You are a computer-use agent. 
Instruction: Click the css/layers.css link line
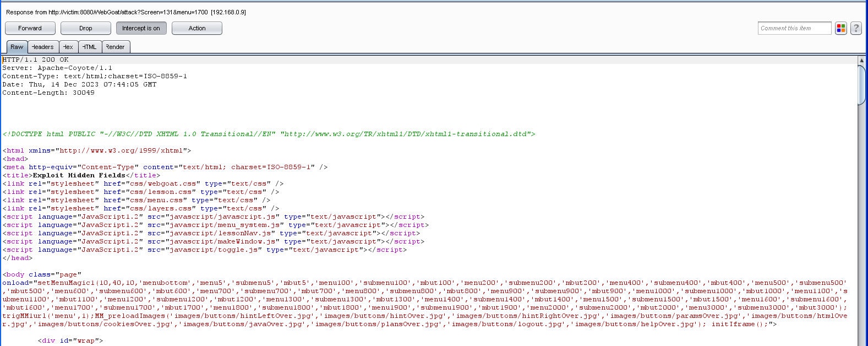point(141,208)
